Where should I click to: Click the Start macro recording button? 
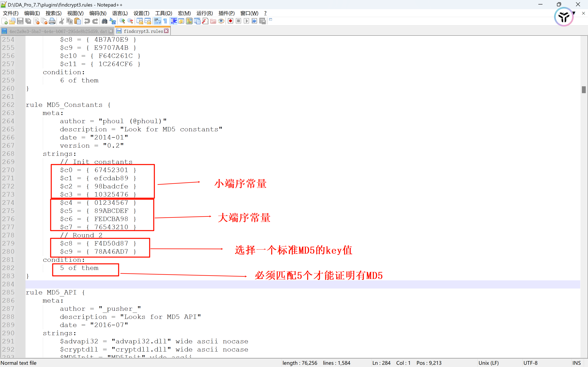click(231, 21)
